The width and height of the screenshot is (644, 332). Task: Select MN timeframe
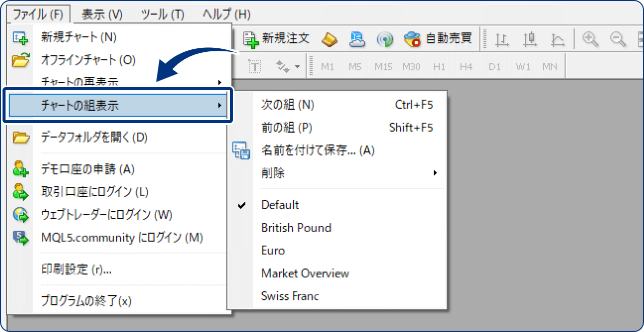click(x=550, y=66)
